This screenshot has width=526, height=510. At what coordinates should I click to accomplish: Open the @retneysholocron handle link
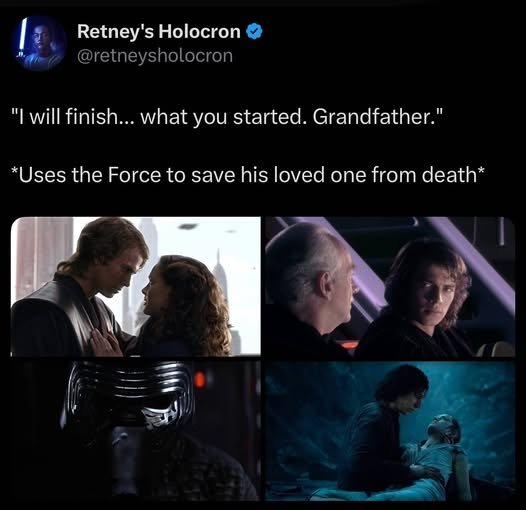click(x=155, y=56)
